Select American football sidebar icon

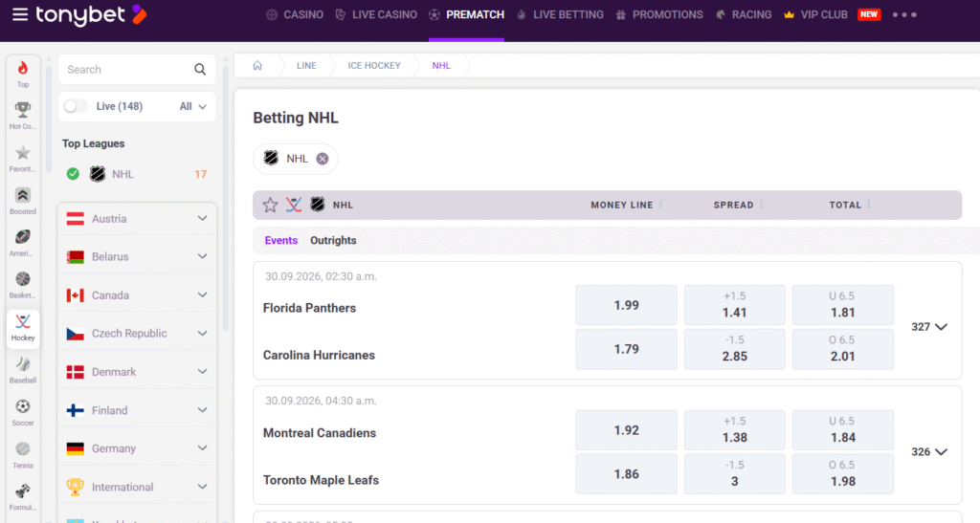point(23,237)
